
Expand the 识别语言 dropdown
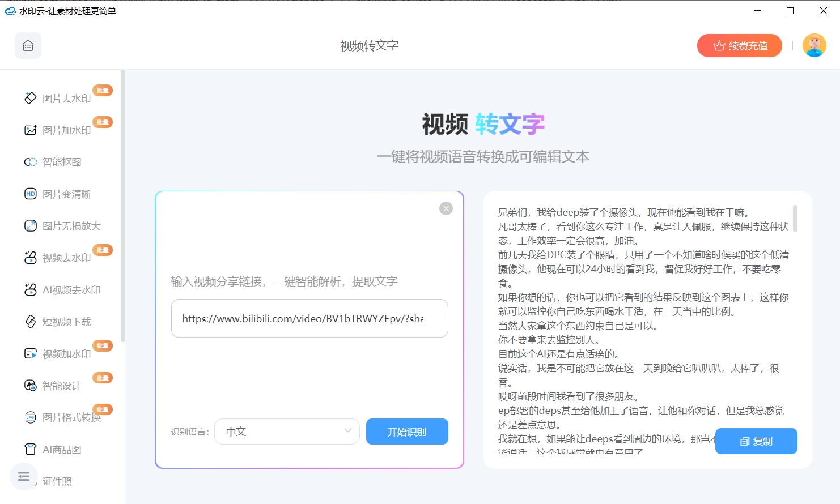[287, 432]
